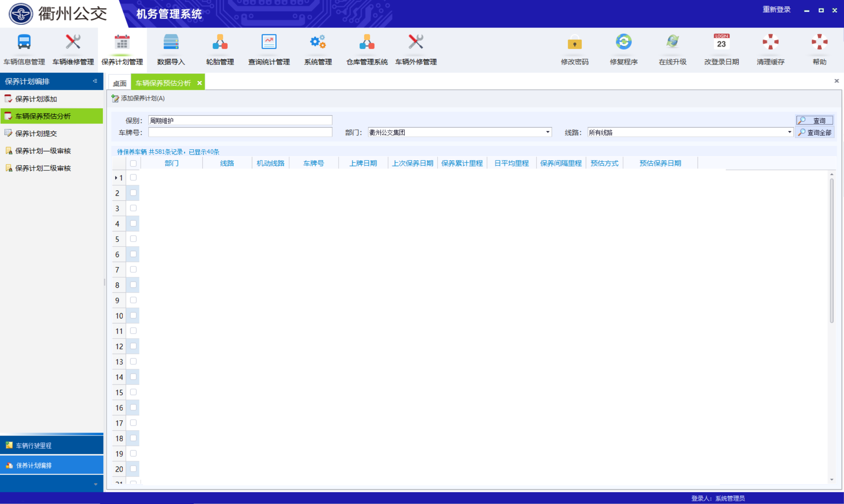Open 查询统计管理 module
The width and height of the screenshot is (844, 504).
[269, 48]
